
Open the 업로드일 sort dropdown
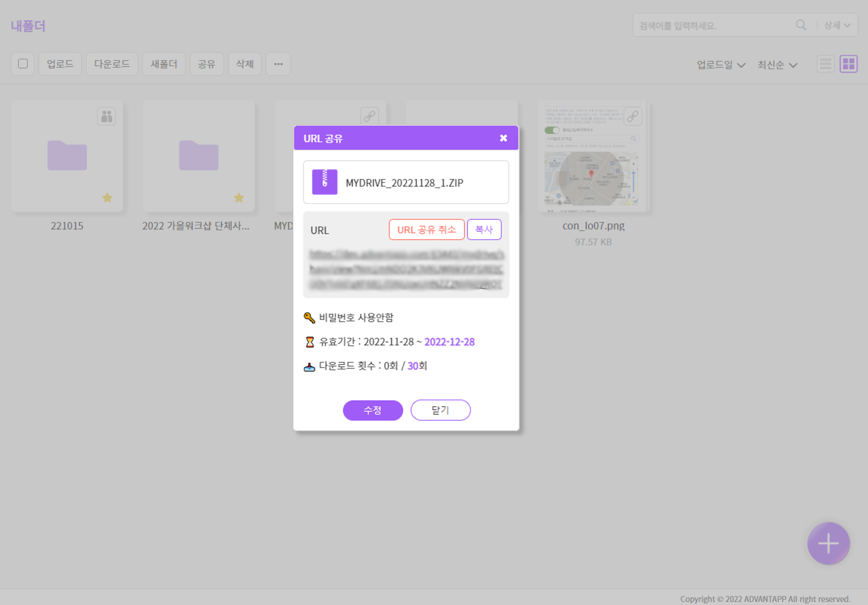click(721, 64)
